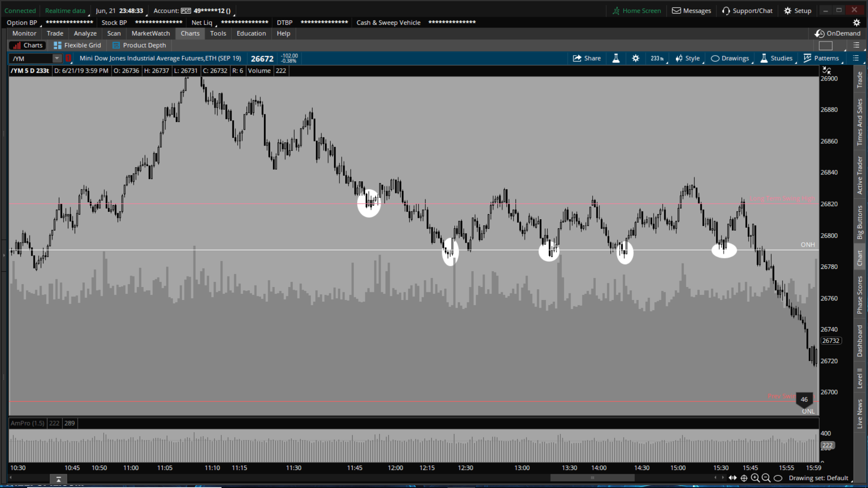The width and height of the screenshot is (868, 488).
Task: Click the 26732 current price bubble
Action: [831, 341]
